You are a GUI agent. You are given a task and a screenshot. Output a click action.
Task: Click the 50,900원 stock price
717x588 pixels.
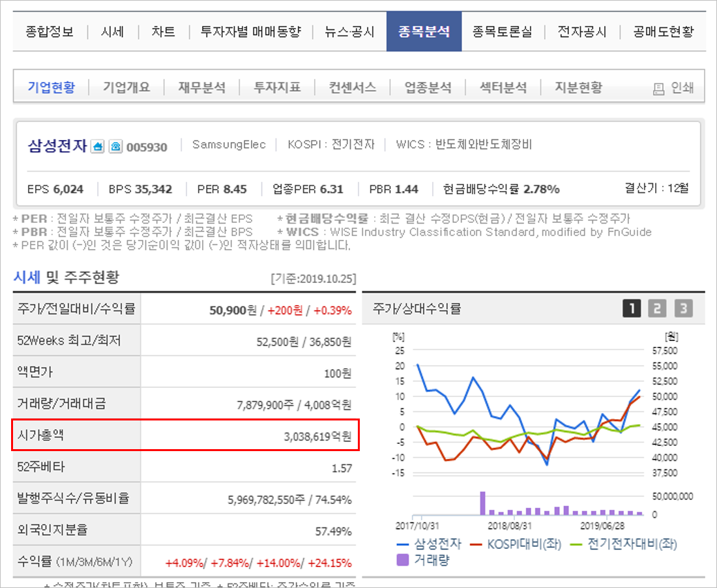click(x=233, y=310)
